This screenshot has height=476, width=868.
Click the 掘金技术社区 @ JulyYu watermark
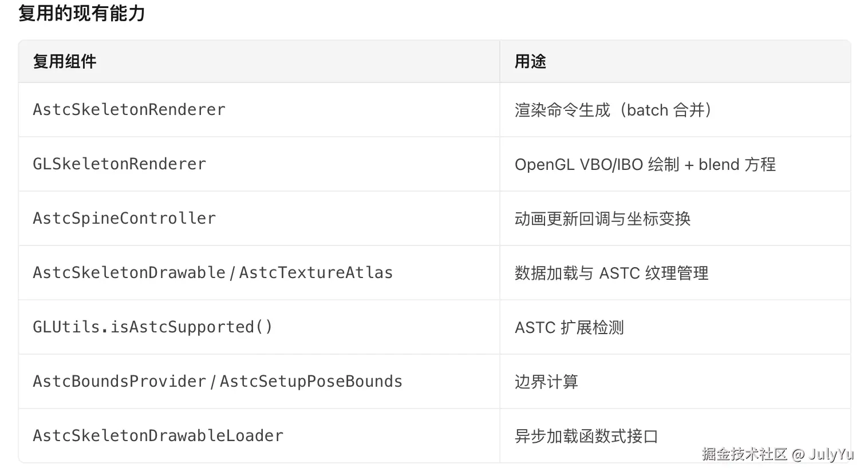coord(778,454)
